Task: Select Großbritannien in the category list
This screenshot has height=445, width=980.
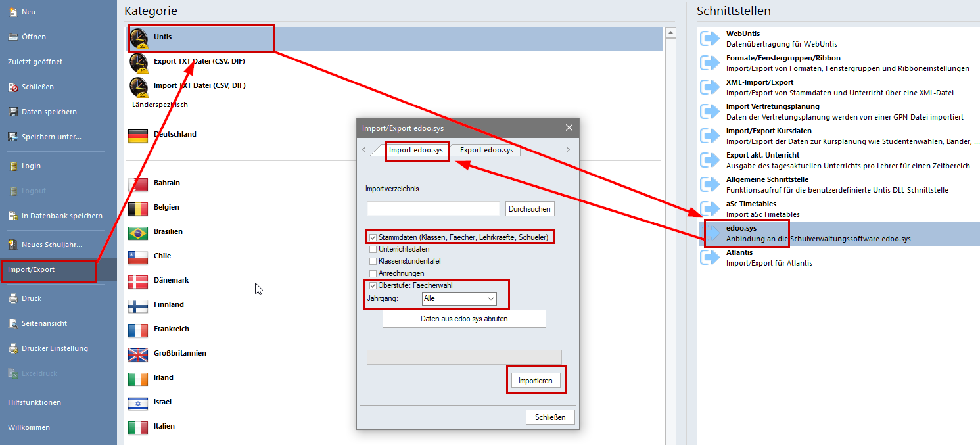Action: pyautogui.click(x=394, y=355)
